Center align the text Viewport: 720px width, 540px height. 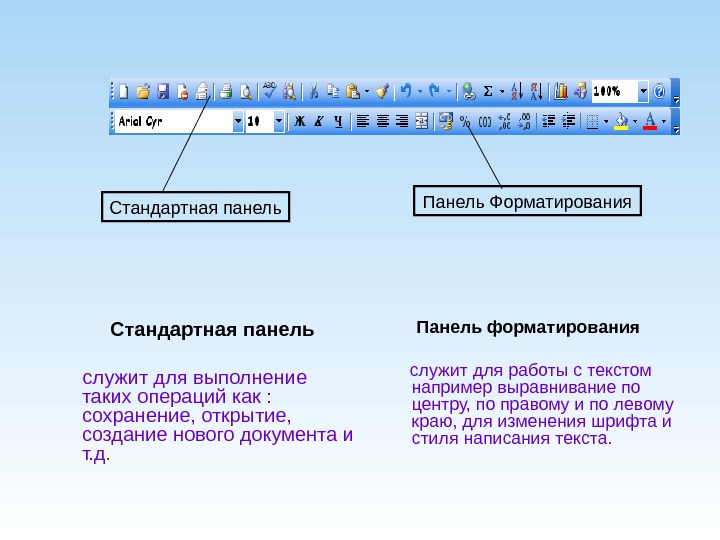pyautogui.click(x=382, y=121)
